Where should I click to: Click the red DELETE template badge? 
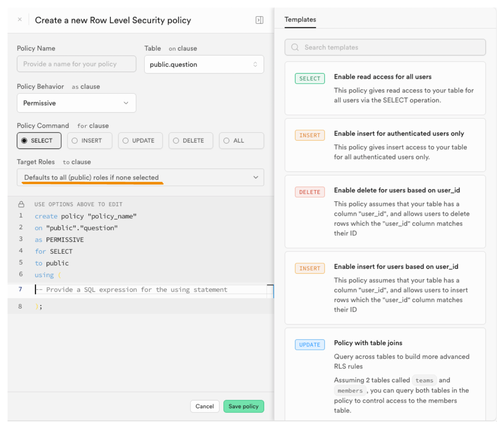309,192
